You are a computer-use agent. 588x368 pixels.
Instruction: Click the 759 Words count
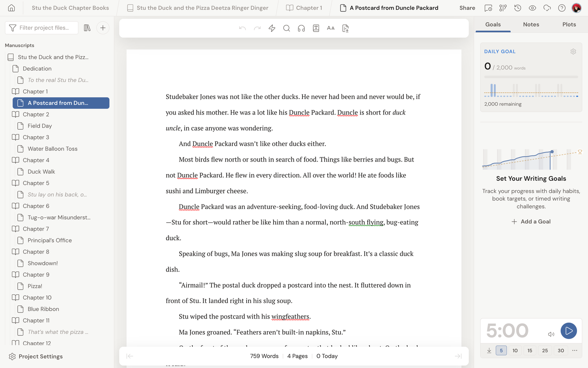264,356
